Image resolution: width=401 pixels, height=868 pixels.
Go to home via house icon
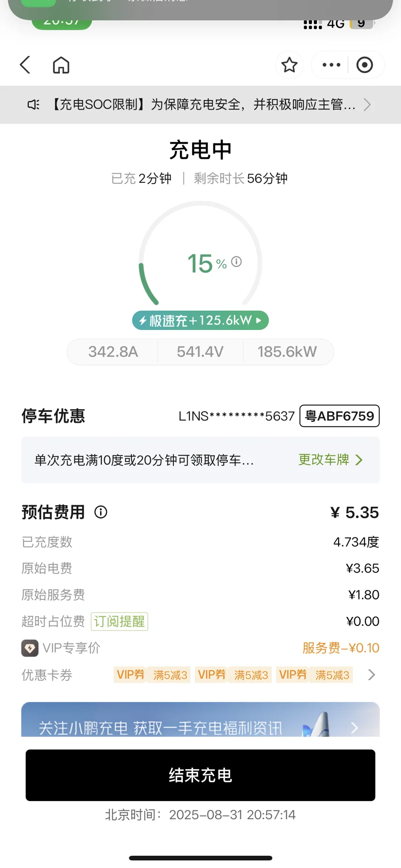coord(61,65)
